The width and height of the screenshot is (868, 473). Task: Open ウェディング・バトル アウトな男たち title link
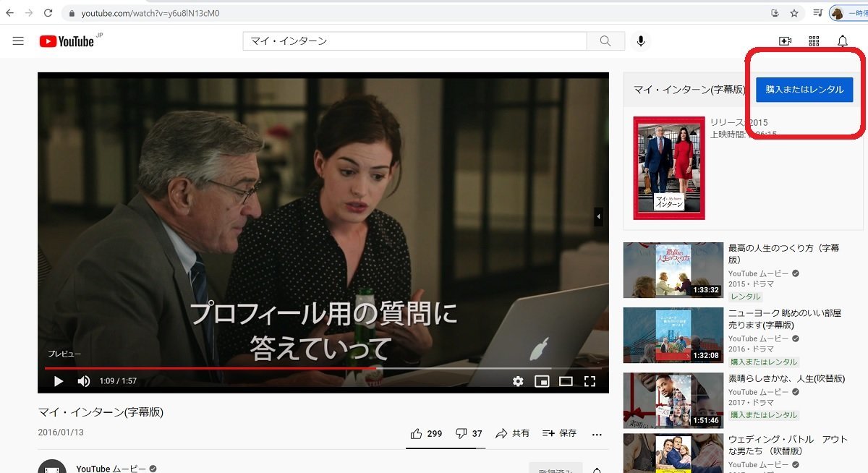(788, 444)
